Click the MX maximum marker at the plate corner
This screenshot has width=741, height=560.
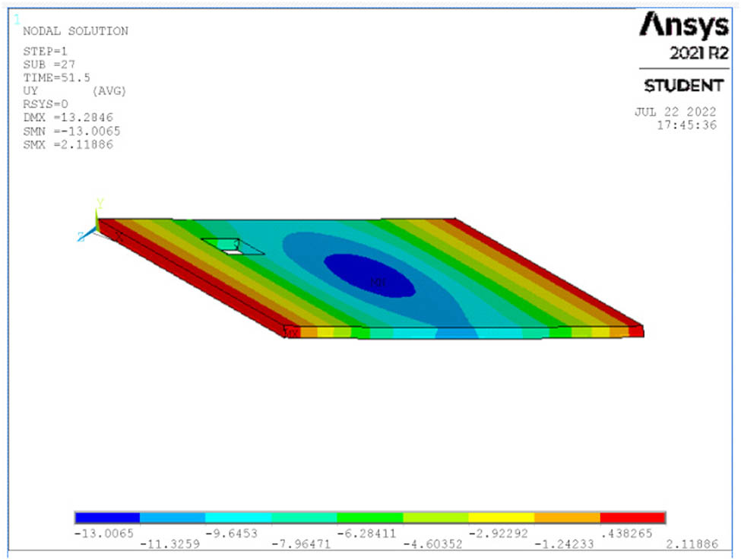coord(291,333)
